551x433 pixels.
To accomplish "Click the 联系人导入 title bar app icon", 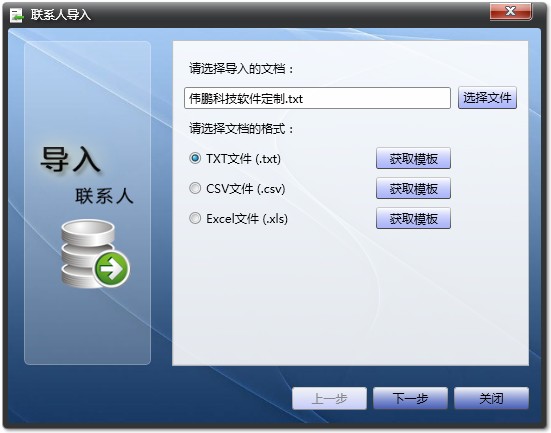I will [x=16, y=15].
